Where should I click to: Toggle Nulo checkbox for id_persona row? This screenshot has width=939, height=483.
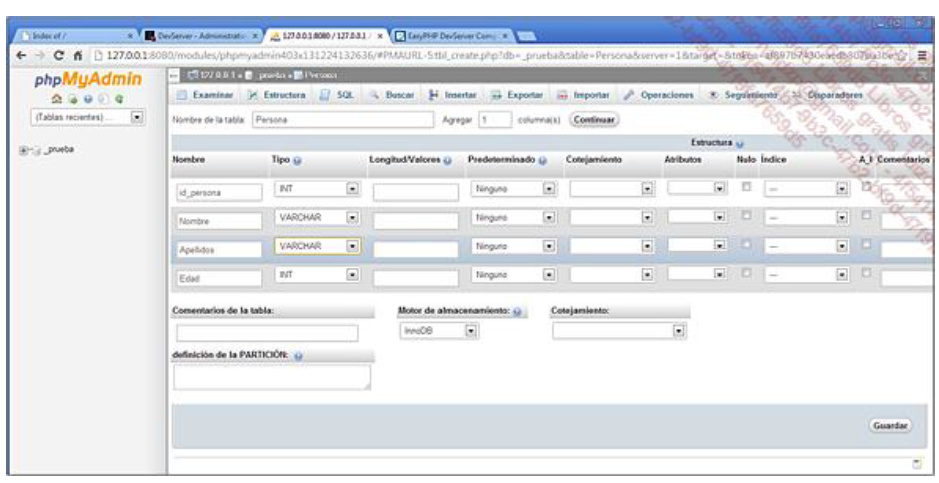(746, 187)
